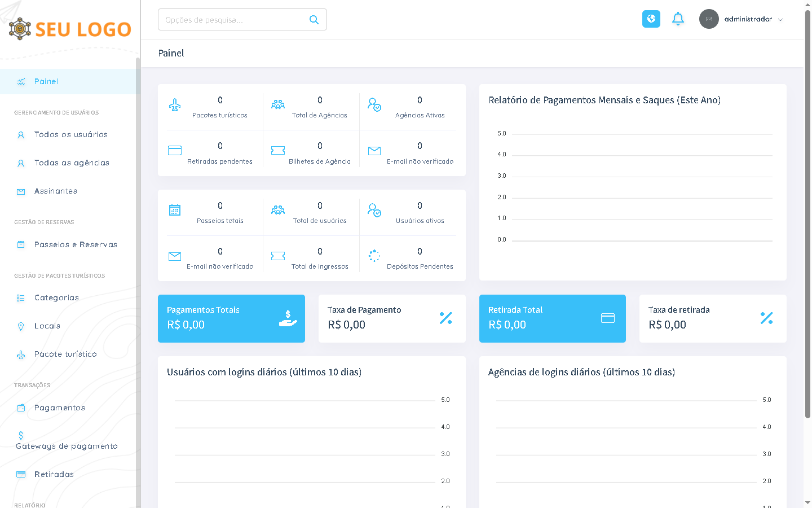Viewport: 812px width, 508px height.
Task: Open Gateways de pagamento page
Action: tap(67, 446)
